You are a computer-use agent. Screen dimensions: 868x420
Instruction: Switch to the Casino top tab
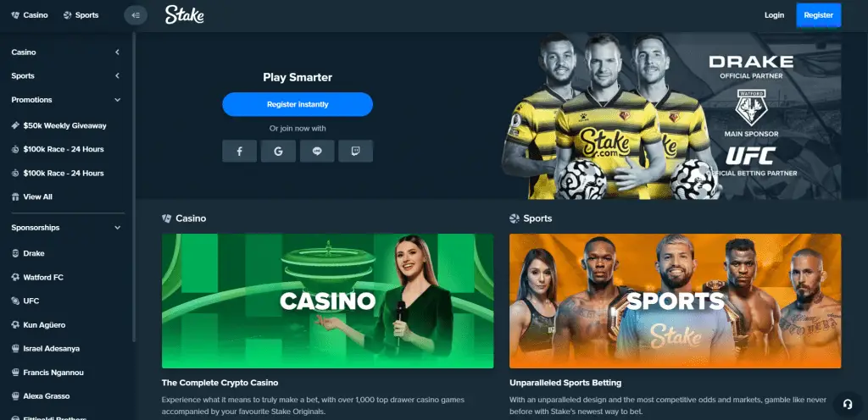30,15
